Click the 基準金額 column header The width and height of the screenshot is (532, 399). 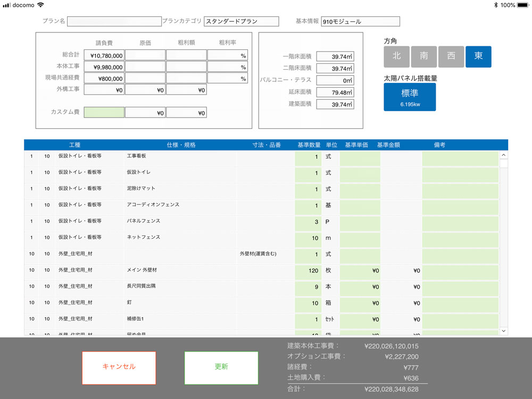388,145
